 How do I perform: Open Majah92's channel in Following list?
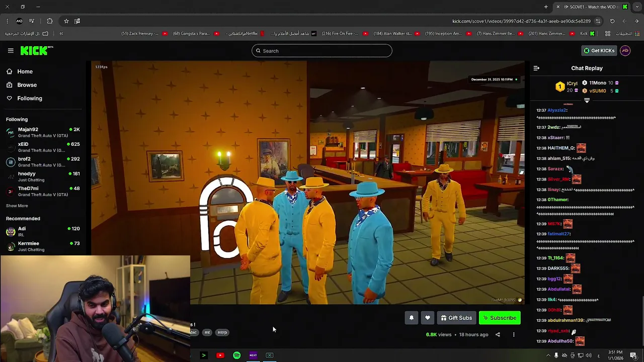click(43, 132)
